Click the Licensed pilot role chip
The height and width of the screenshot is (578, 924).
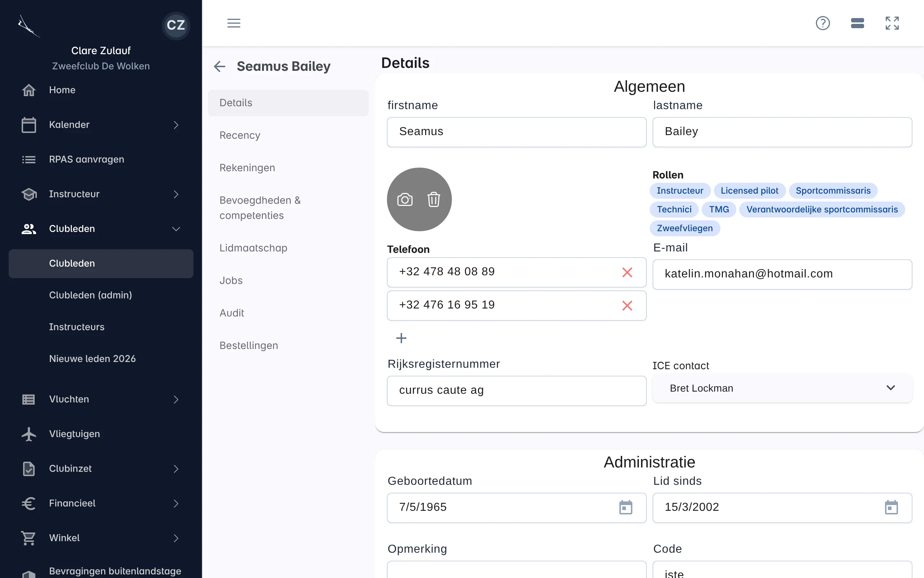pyautogui.click(x=749, y=191)
